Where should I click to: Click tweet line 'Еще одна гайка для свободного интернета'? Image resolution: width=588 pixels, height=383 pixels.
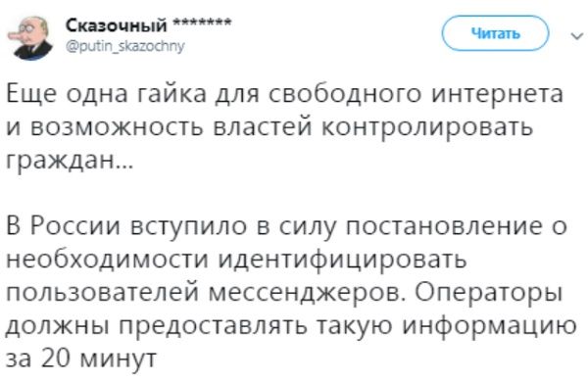tap(284, 94)
